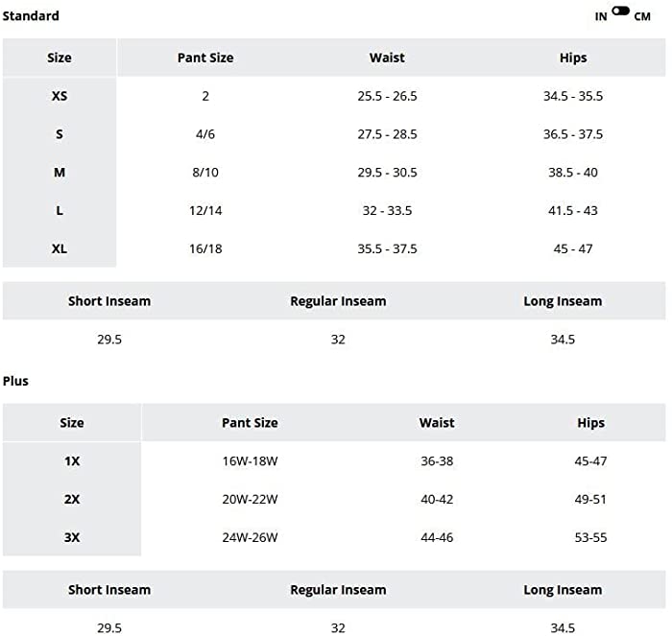Toggle the IN/CM unit switch
This screenshot has height=636, width=672.
[620, 12]
